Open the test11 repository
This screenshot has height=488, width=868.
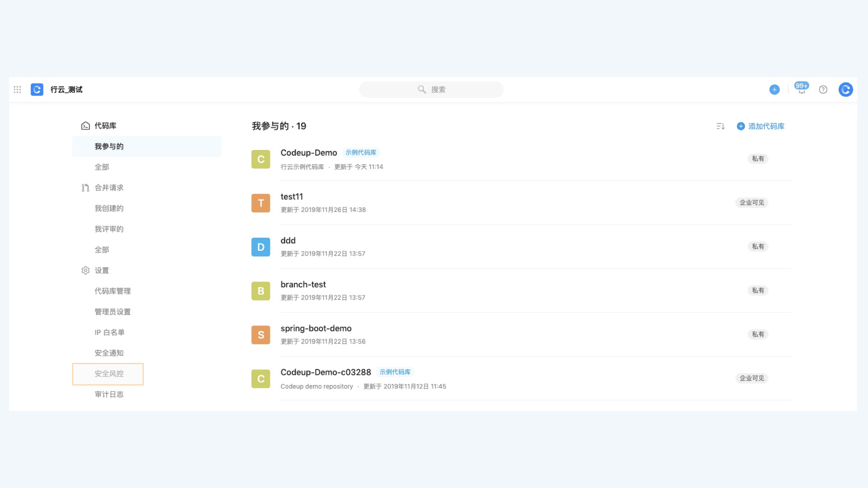[292, 197]
